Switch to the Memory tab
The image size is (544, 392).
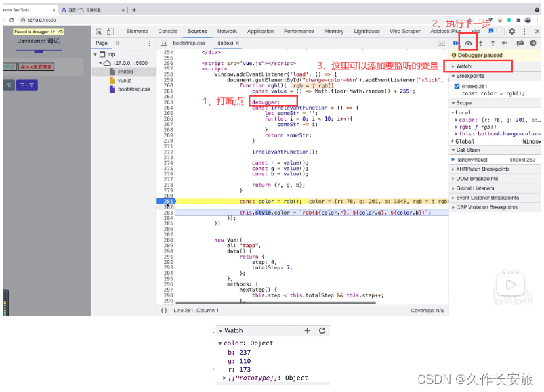click(334, 32)
